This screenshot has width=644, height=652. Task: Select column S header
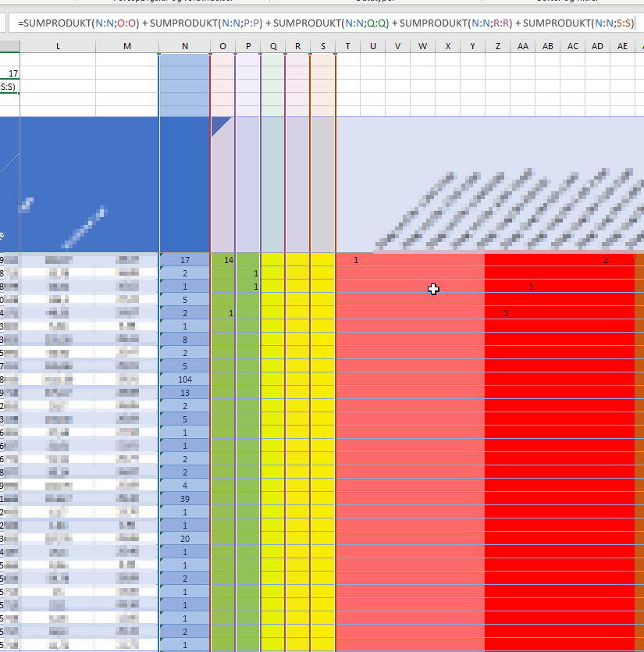pos(323,47)
